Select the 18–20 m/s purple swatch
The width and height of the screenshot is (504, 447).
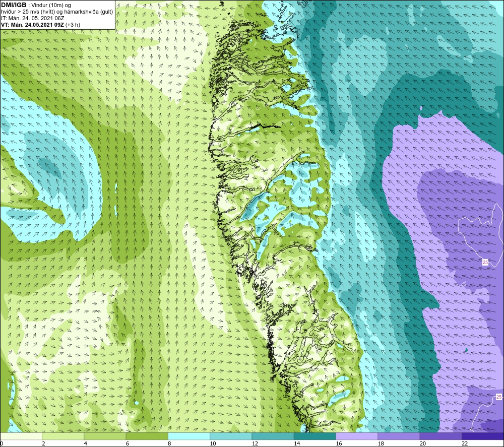pos(399,436)
